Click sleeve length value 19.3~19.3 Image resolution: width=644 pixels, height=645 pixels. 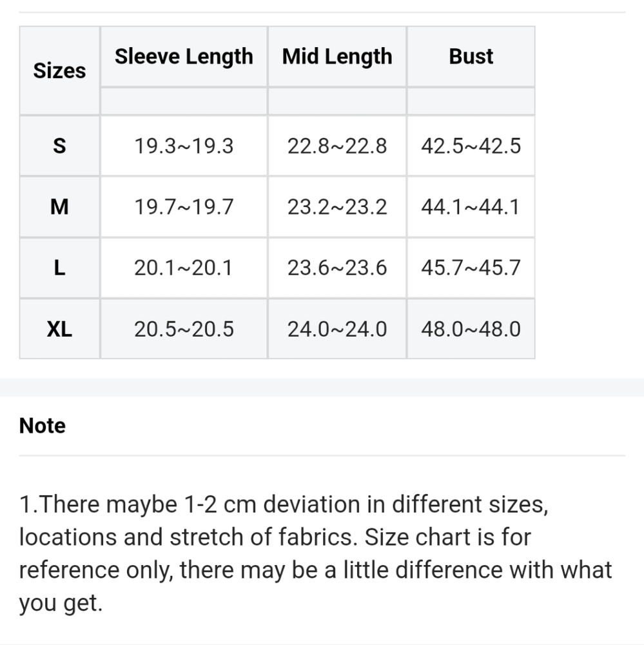[x=184, y=146]
